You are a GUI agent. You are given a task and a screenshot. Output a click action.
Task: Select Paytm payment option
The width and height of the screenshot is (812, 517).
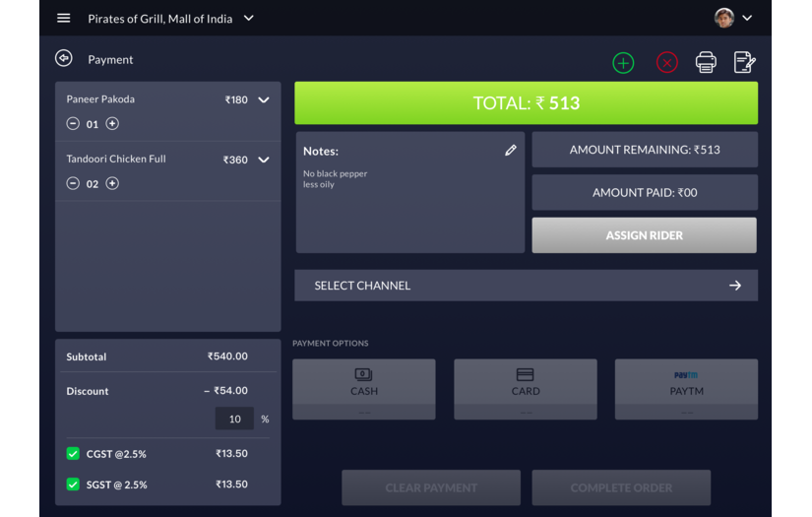687,389
